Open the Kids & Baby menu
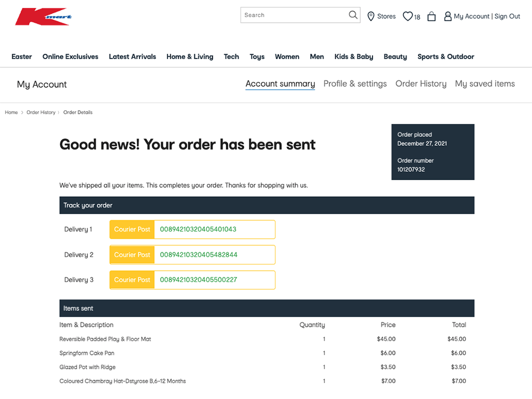The image size is (532, 399). click(x=354, y=56)
